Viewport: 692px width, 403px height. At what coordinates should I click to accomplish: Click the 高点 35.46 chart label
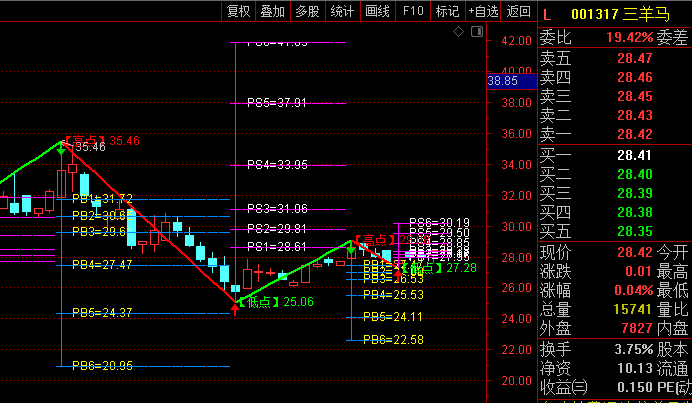[x=102, y=141]
